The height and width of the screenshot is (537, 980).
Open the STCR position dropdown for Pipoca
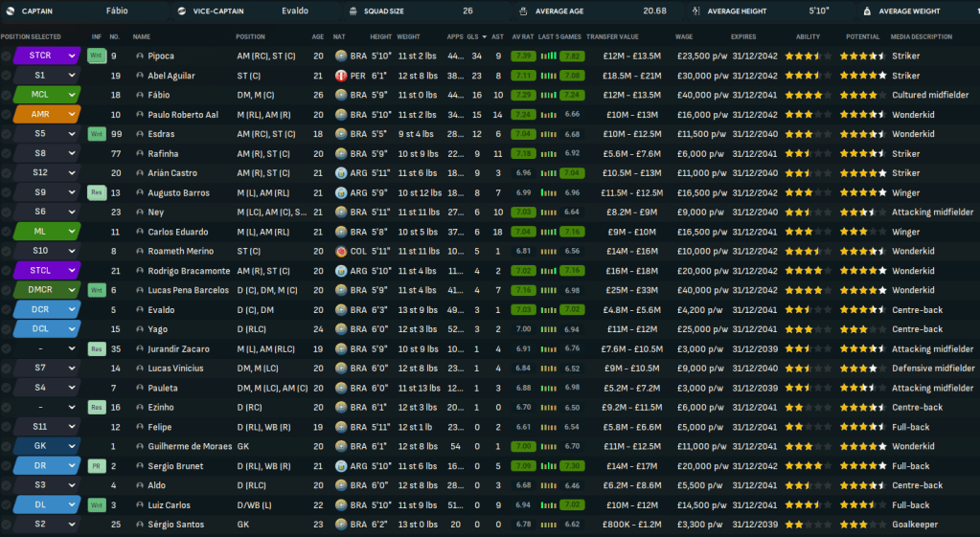coord(71,56)
